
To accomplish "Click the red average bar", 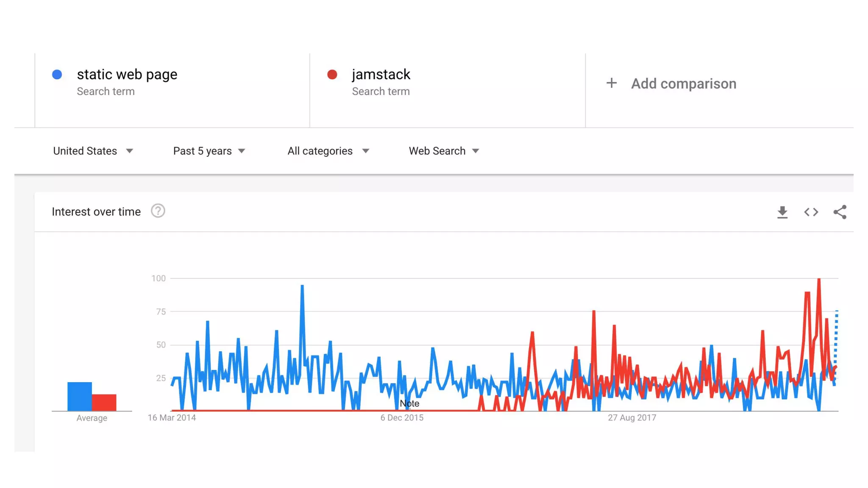I will pos(104,402).
